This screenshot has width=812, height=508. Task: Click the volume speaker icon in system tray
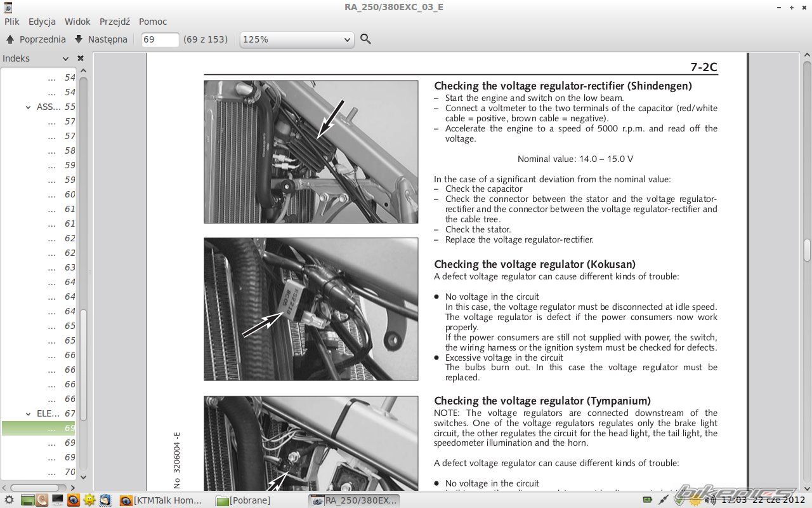tap(710, 500)
